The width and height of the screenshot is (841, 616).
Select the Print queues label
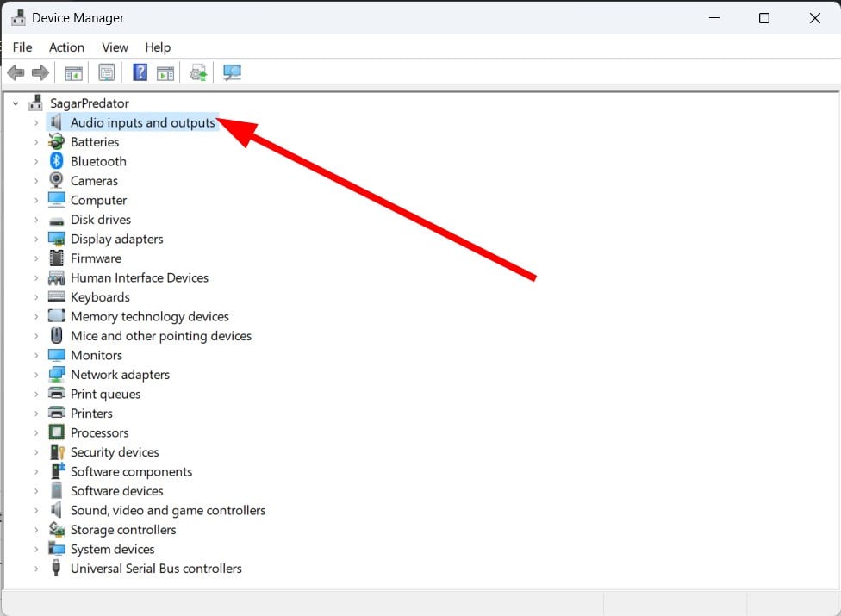pos(106,394)
